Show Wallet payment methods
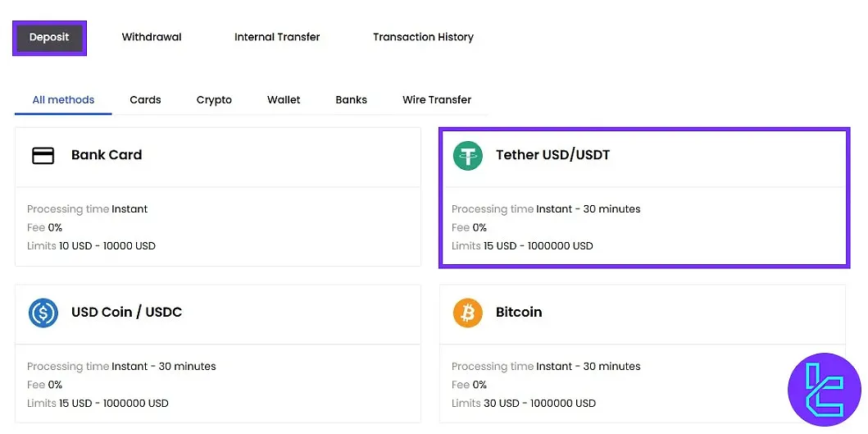 [284, 100]
